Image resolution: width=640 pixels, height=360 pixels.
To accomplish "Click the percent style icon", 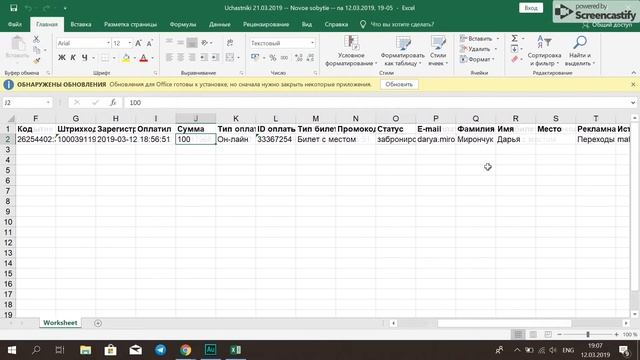I will [x=273, y=58].
